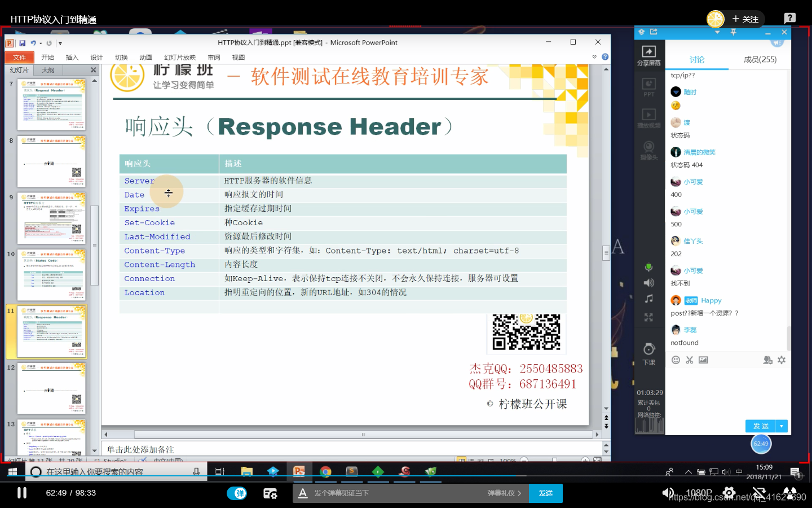The image size is (812, 508).
Task: Open the 文件 file tab
Action: point(20,58)
